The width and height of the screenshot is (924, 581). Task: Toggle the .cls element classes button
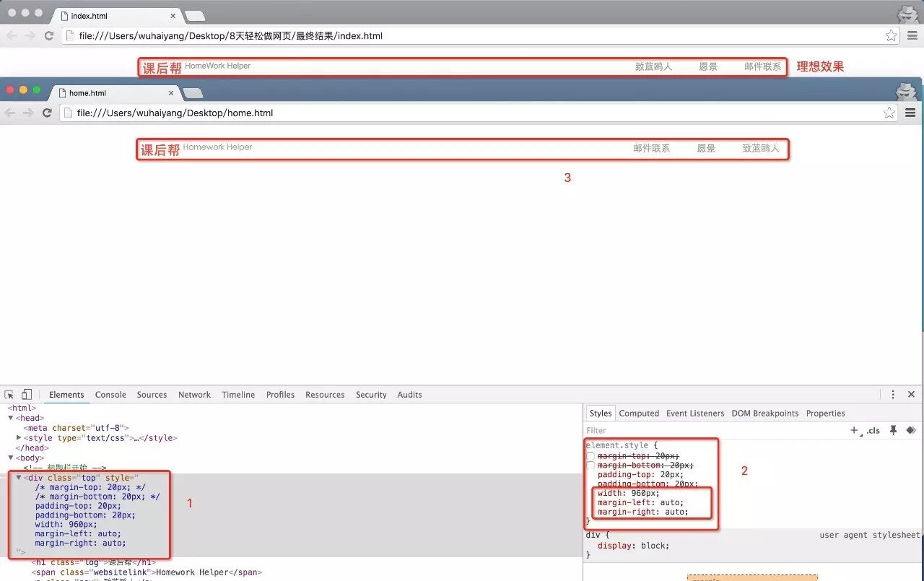coord(873,431)
